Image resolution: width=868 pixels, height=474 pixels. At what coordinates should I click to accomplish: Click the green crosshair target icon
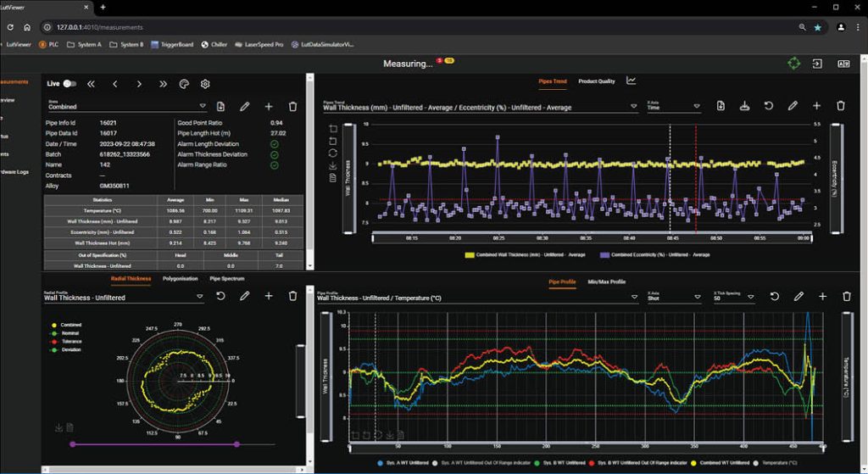793,64
